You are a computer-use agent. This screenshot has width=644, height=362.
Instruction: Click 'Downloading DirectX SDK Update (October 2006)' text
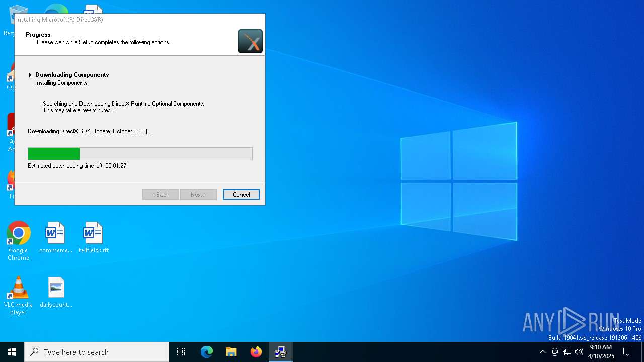90,131
